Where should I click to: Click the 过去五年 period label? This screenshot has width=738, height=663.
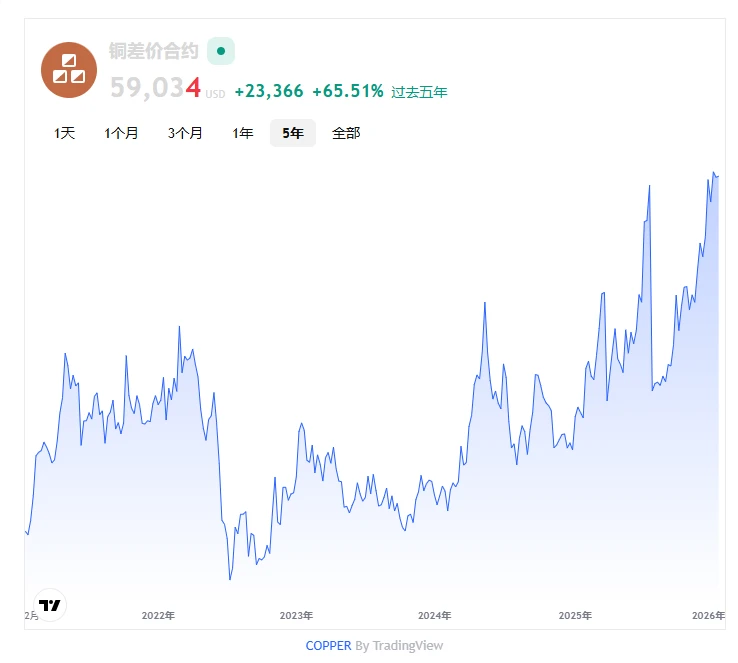pyautogui.click(x=419, y=92)
